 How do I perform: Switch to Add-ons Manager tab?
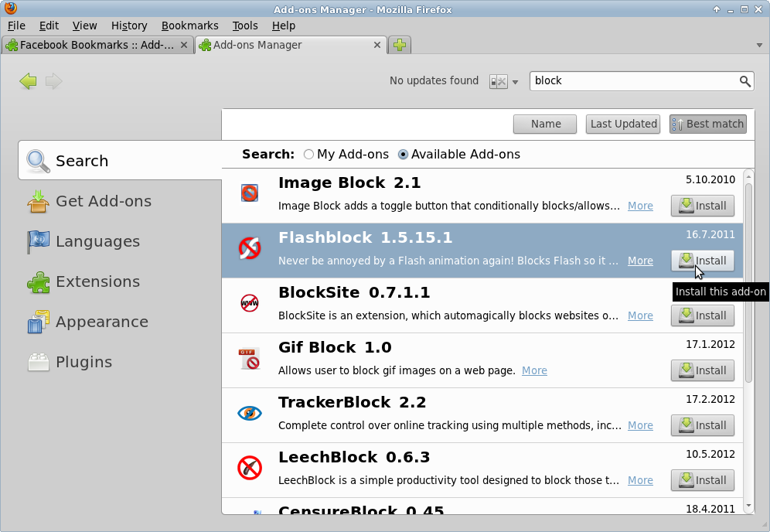click(291, 45)
